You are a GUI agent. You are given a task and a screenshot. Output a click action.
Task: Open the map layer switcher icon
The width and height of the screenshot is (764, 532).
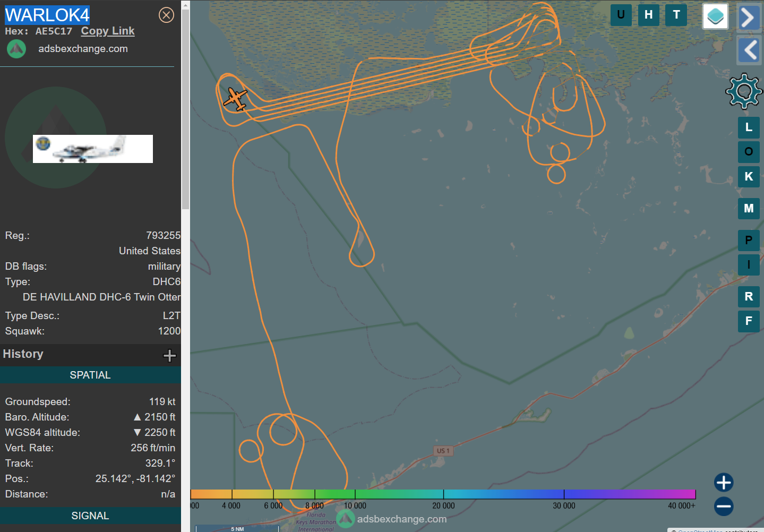click(715, 16)
